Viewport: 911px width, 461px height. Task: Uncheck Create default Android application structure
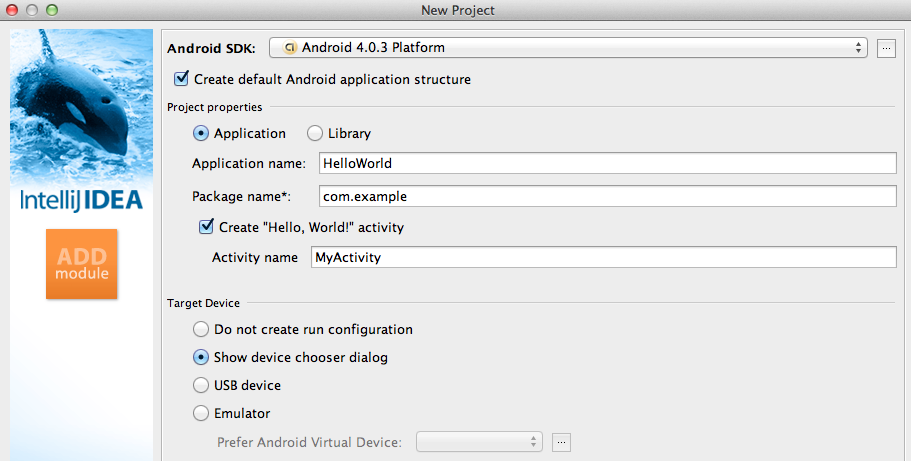tap(182, 78)
